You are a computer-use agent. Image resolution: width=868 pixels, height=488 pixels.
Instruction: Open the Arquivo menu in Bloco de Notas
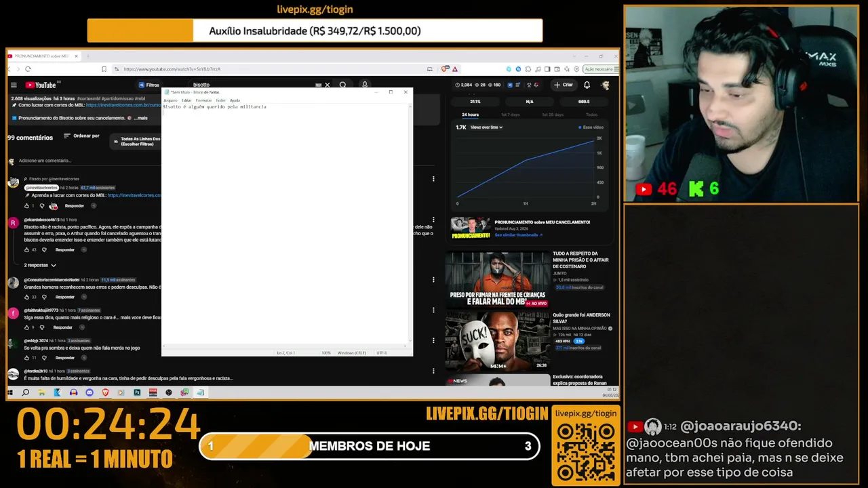[170, 100]
